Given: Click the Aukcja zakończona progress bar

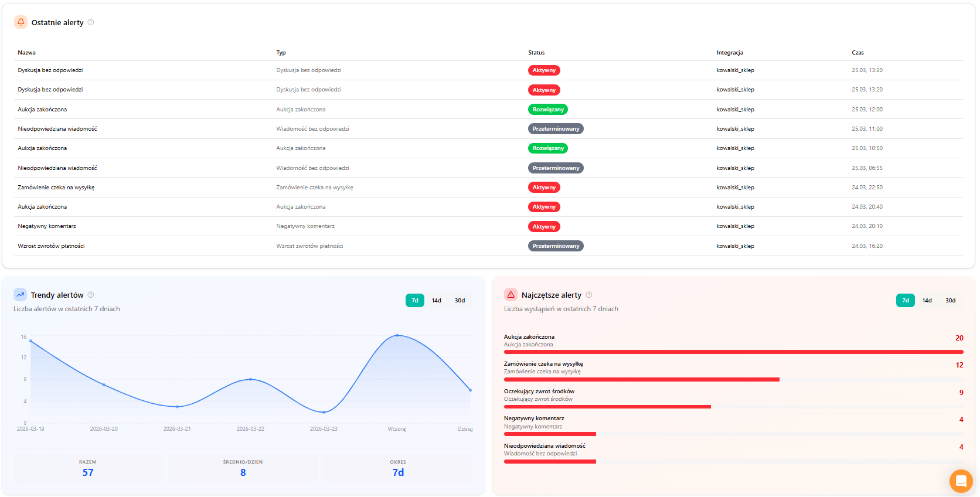Looking at the screenshot, I should click(x=734, y=352).
